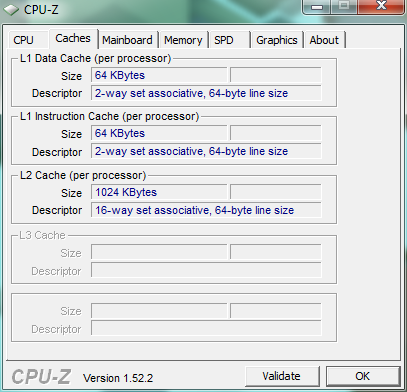
Task: Select the Caches tab
Action: coord(73,39)
